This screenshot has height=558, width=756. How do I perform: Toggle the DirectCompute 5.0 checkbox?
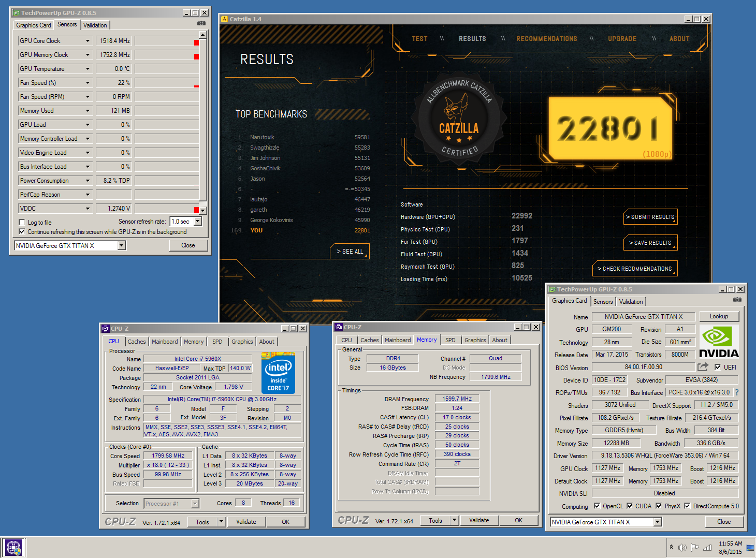[687, 506]
